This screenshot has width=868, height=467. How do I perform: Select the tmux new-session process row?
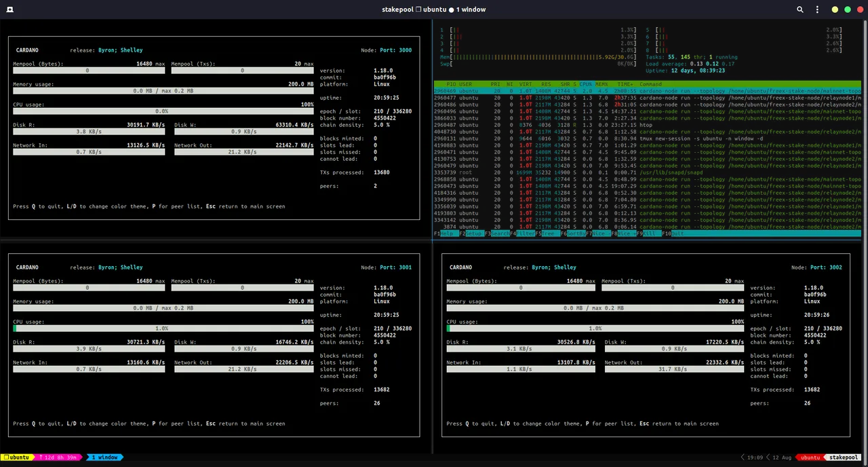(x=648, y=138)
